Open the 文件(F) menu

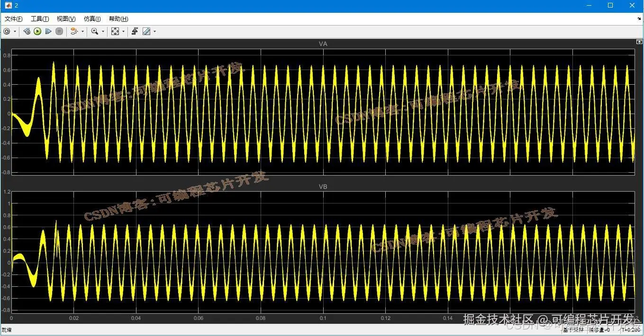point(14,19)
